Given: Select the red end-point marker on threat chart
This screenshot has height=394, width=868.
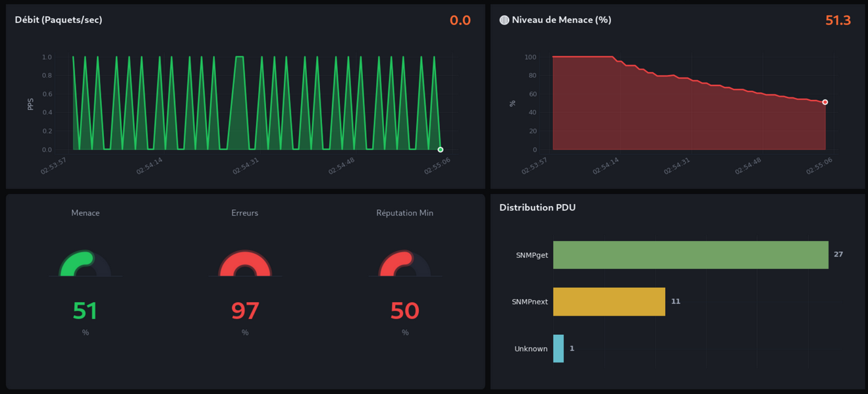Looking at the screenshot, I should 825,103.
